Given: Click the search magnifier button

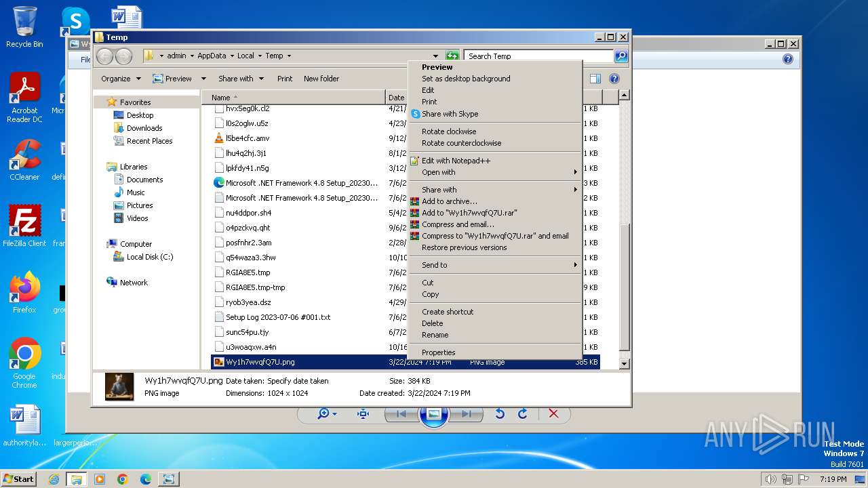Looking at the screenshot, I should point(620,56).
